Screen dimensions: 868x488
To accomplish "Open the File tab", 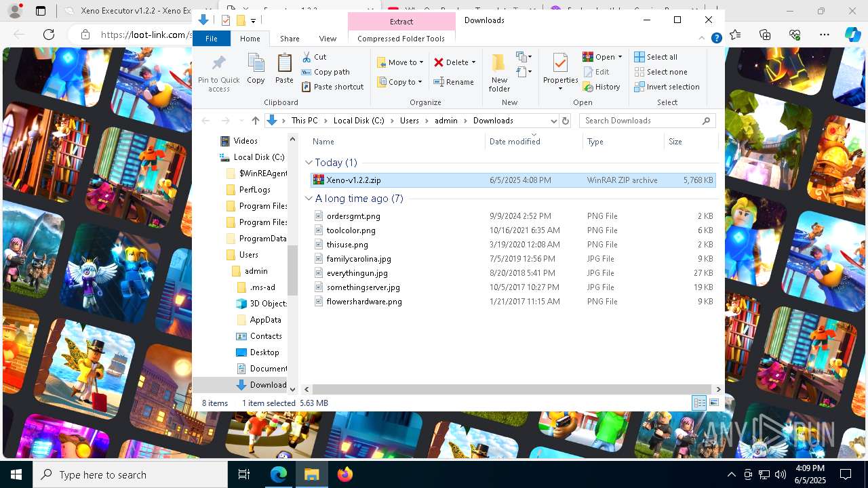I will click(212, 39).
